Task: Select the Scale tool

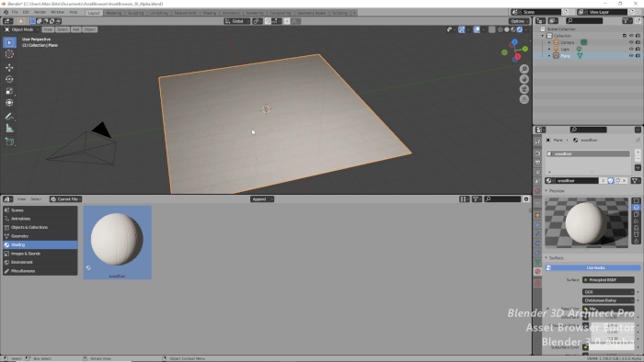Action: click(9, 91)
